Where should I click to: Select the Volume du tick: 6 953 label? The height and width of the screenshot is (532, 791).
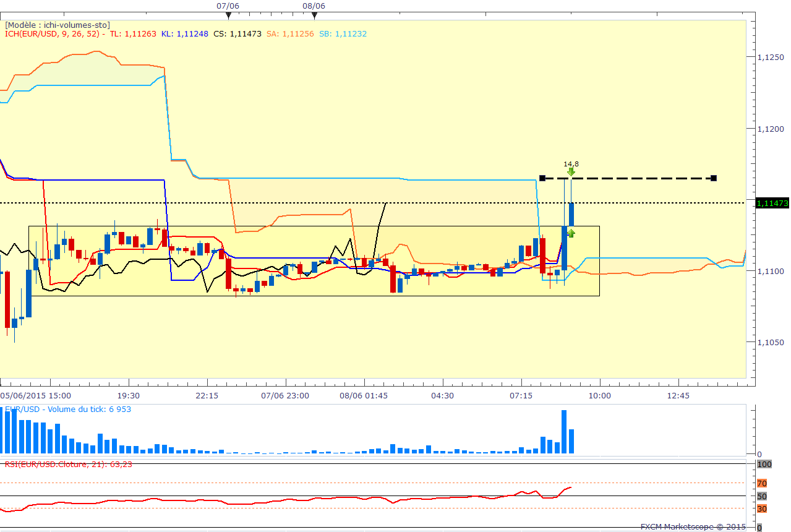[x=68, y=409]
